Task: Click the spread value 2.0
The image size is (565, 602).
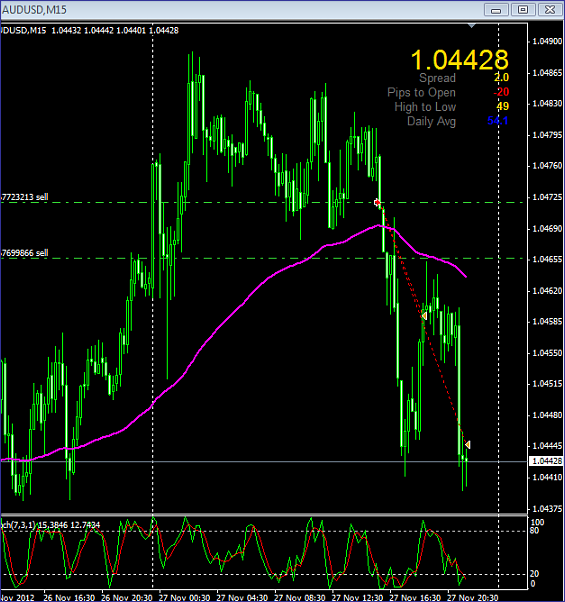Action: 501,78
